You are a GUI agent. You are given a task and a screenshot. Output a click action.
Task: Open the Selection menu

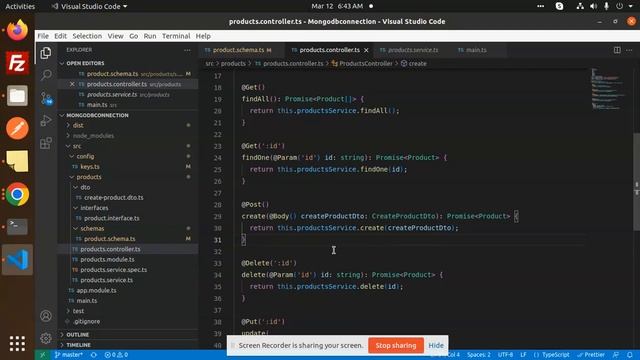tap(87, 36)
